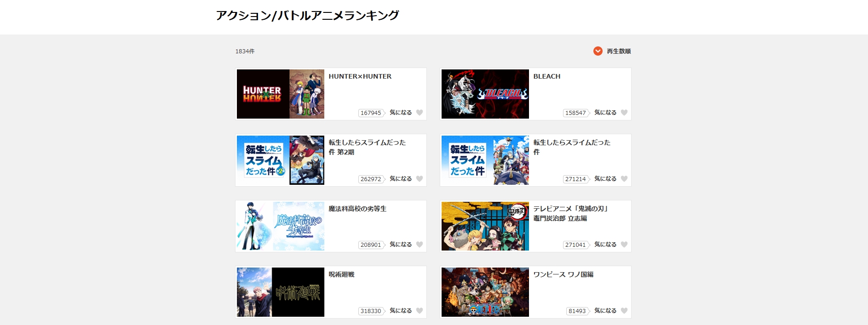The image size is (868, 325).
Task: Open the orange sort-order chevron icon
Action: point(598,51)
